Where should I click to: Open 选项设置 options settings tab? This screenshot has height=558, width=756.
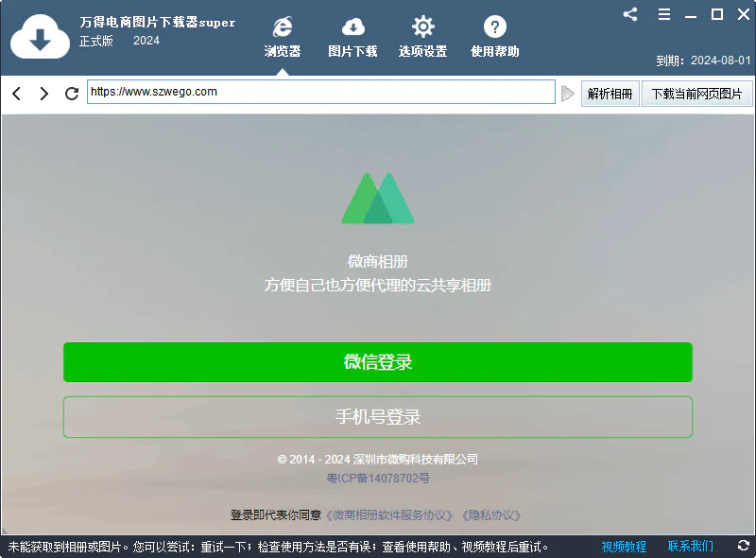(x=422, y=37)
